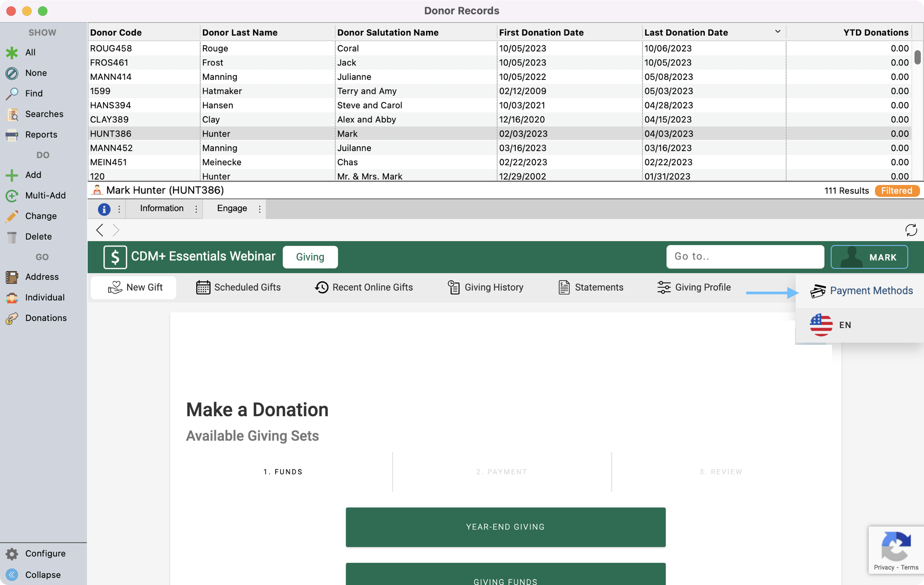
Task: Toggle sort arrow on Last Donation Date
Action: coord(777,32)
